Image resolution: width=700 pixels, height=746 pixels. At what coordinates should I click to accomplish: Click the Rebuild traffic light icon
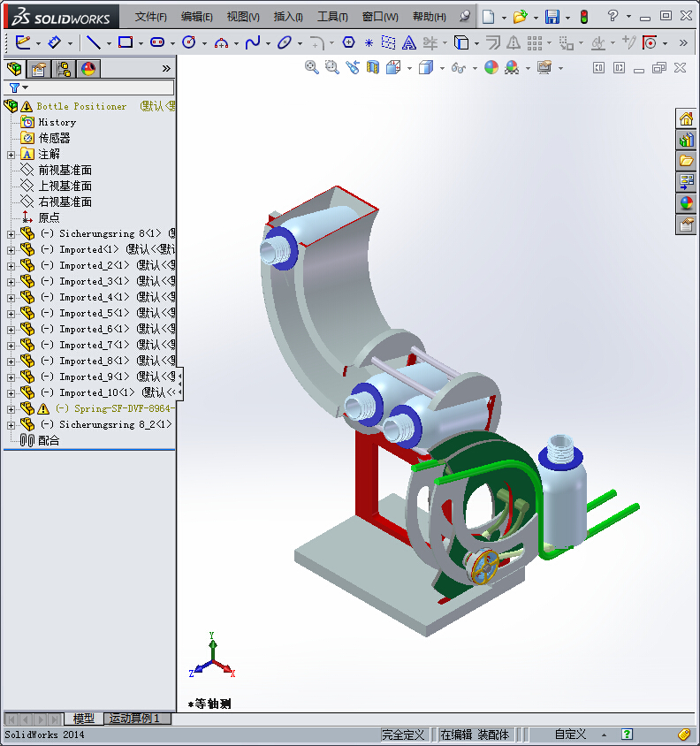(x=584, y=17)
